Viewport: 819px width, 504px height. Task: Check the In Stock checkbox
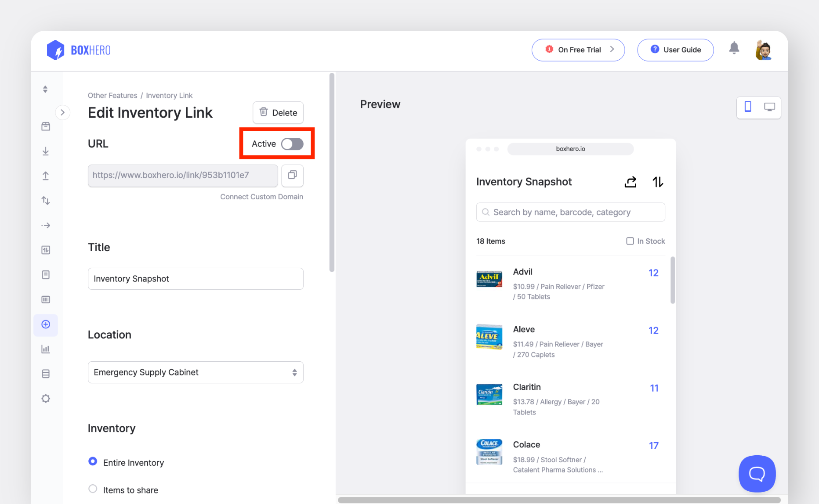[x=630, y=241]
